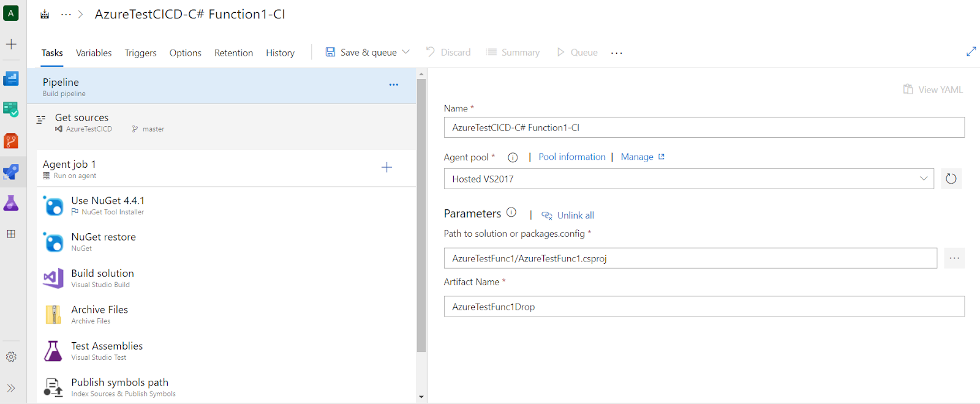Image resolution: width=980 pixels, height=404 pixels.
Task: Open the Manage agent pools link
Action: [x=643, y=157]
